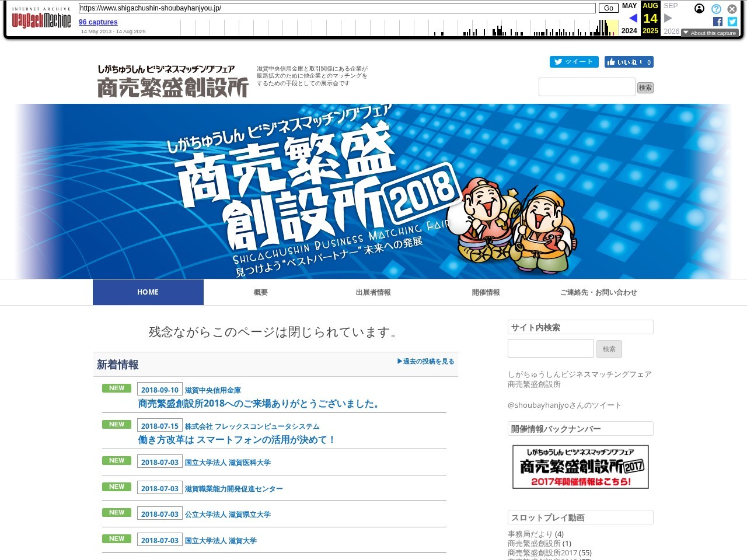Open 過去の投稿を見る link

(x=425, y=362)
